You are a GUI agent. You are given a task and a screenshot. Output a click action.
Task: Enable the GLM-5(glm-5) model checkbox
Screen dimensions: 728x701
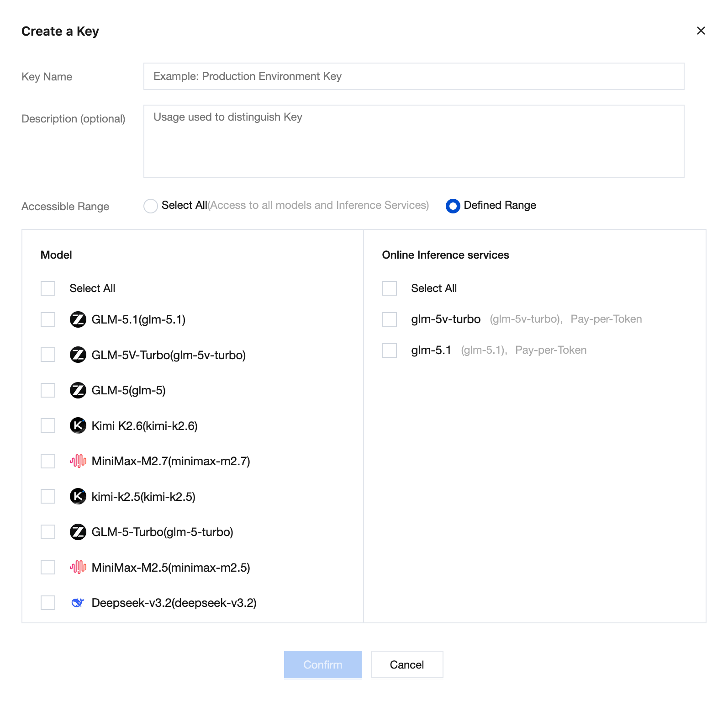point(48,390)
